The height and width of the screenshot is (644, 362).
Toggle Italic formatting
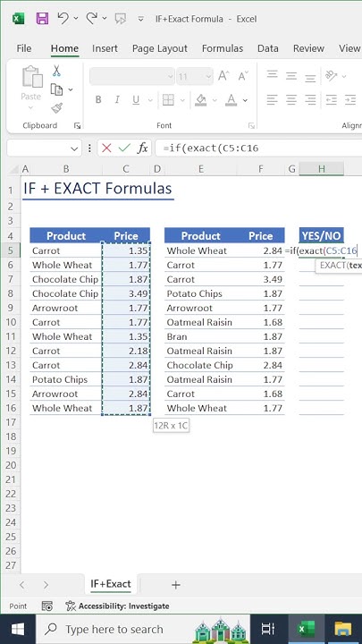point(117,99)
